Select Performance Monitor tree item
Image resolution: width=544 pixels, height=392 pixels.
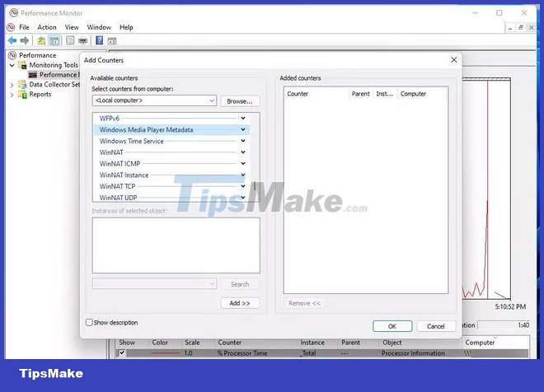click(x=54, y=74)
